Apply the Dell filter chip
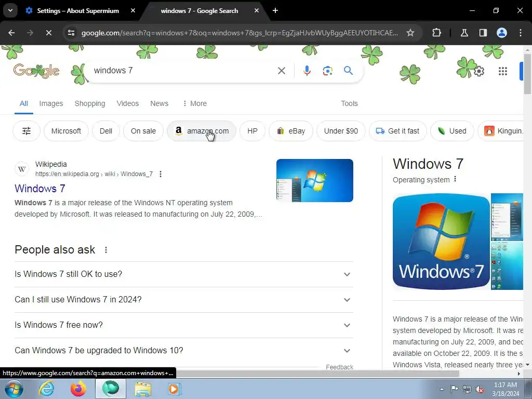Viewport: 532px width, 399px height. click(106, 131)
